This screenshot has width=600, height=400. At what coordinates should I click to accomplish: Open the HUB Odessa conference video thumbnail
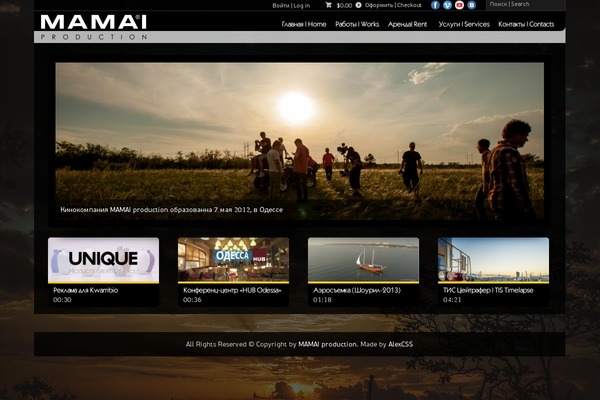pyautogui.click(x=233, y=260)
